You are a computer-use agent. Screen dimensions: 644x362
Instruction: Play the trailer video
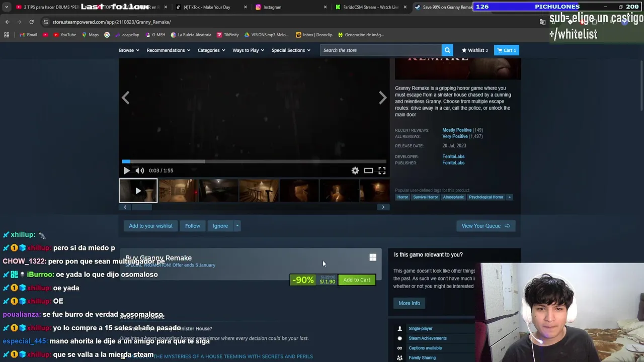(126, 170)
